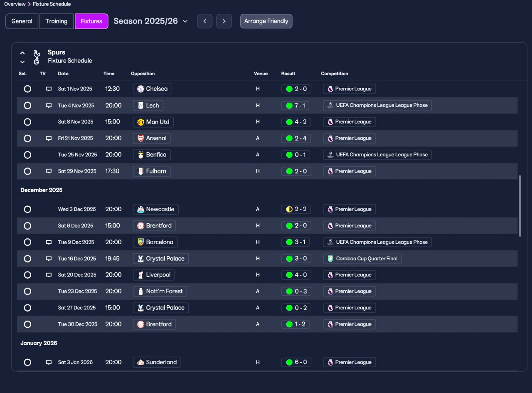Screen dimensions: 532x393
Task: Click the Chelsea badge icon
Action: click(140, 89)
